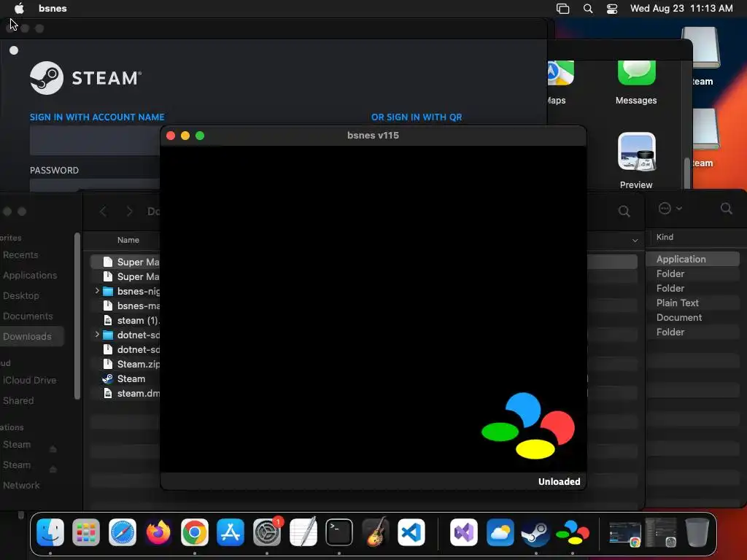The height and width of the screenshot is (560, 747).
Task: Select the Application kind row
Action: (x=693, y=259)
